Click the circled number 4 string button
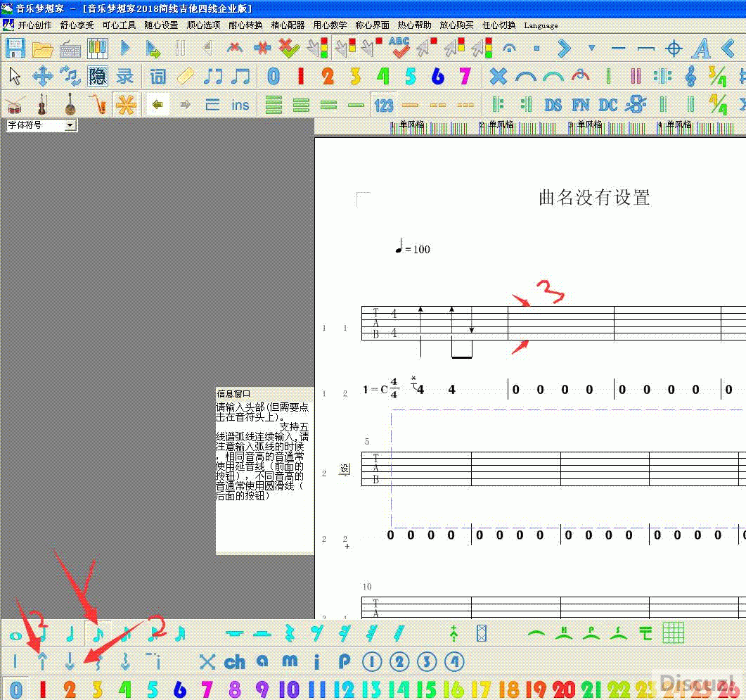The width and height of the screenshot is (746, 700). pyautogui.click(x=454, y=661)
